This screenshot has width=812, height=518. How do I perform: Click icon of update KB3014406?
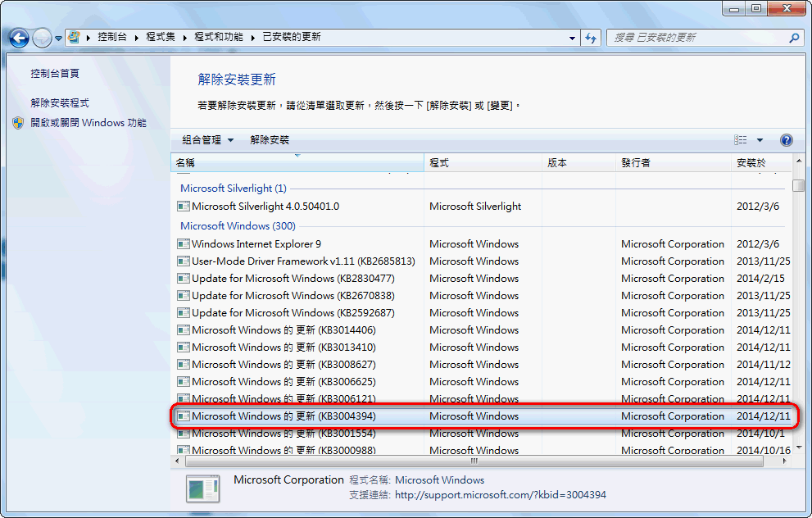point(184,330)
